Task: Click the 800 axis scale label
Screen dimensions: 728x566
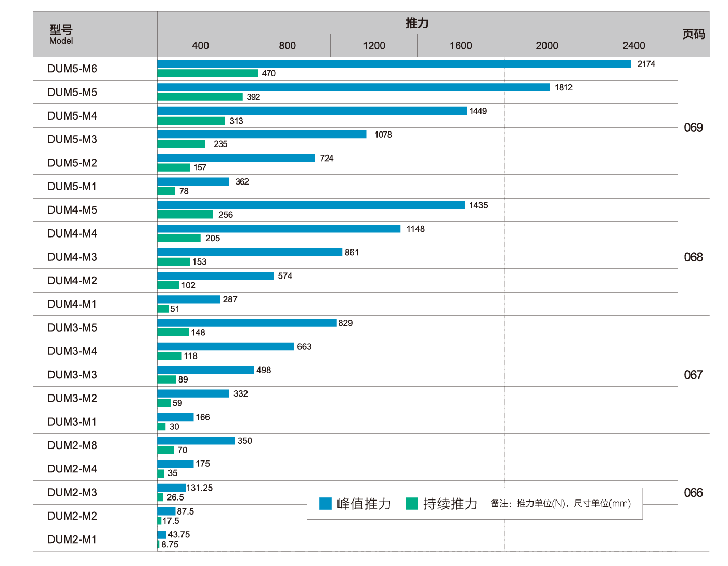Action: click(x=287, y=46)
